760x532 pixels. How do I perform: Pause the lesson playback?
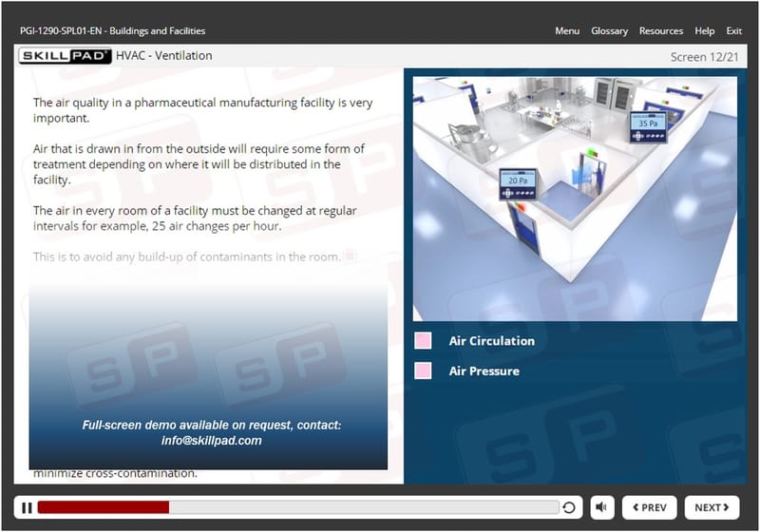coord(27,507)
